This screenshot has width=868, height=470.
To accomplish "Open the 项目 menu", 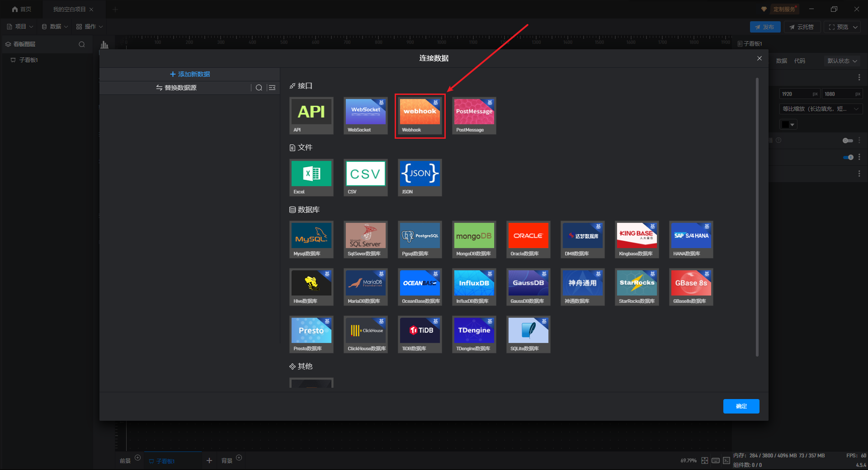I will point(20,27).
